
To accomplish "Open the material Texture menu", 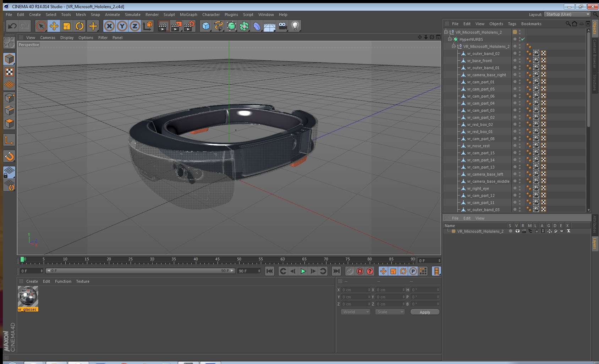I will pyautogui.click(x=83, y=281).
